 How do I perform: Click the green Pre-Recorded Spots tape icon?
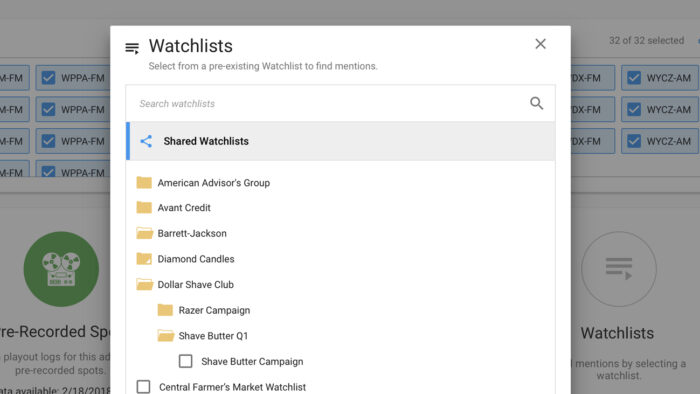click(x=61, y=269)
